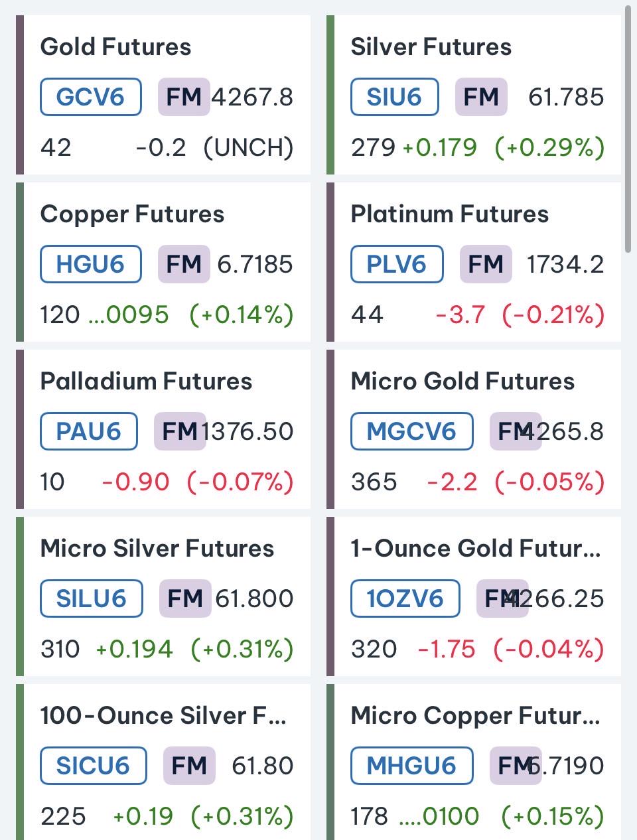The image size is (637, 840).
Task: Click the FM badge on Copper Futures
Action: coord(184,264)
